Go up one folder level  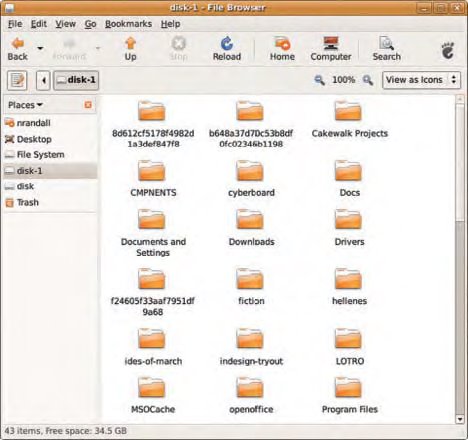click(130, 49)
